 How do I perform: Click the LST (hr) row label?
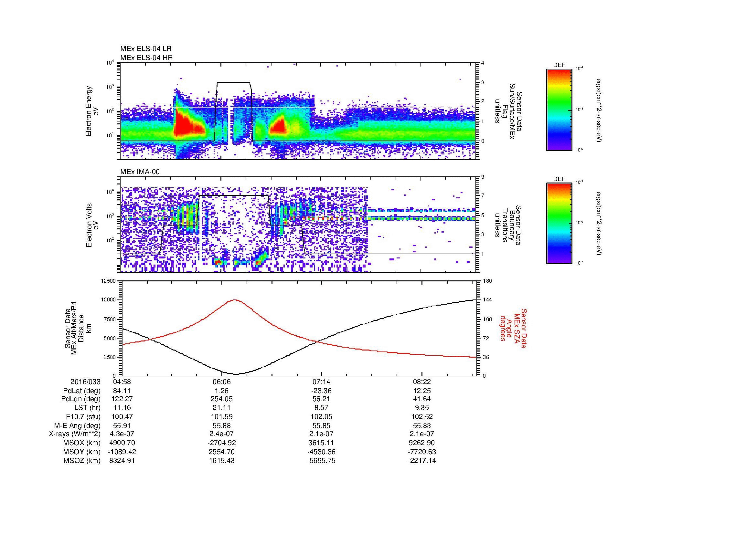pyautogui.click(x=87, y=408)
